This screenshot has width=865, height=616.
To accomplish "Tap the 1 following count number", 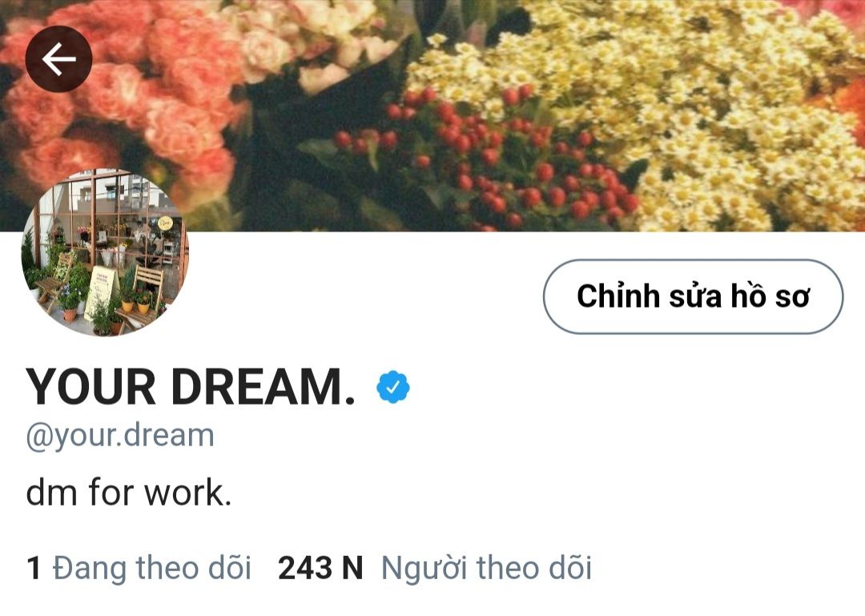I will pos(34,568).
